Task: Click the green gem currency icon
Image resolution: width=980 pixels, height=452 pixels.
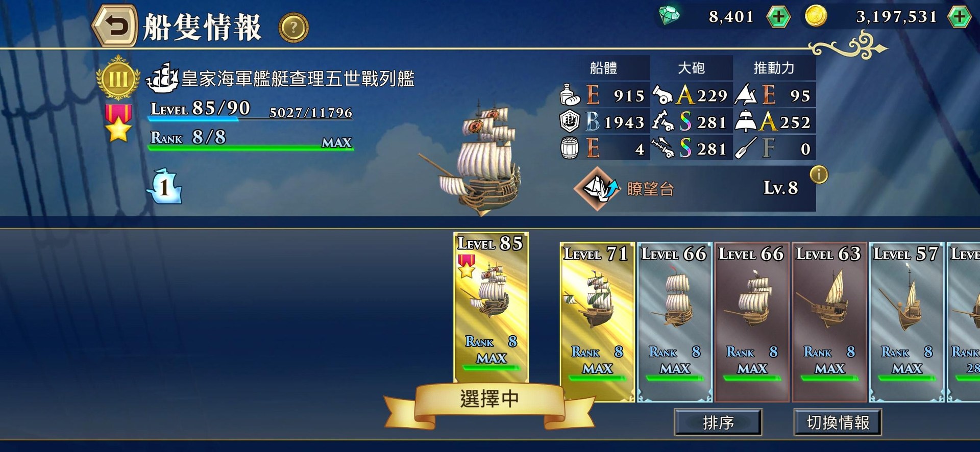Action: coord(669,15)
